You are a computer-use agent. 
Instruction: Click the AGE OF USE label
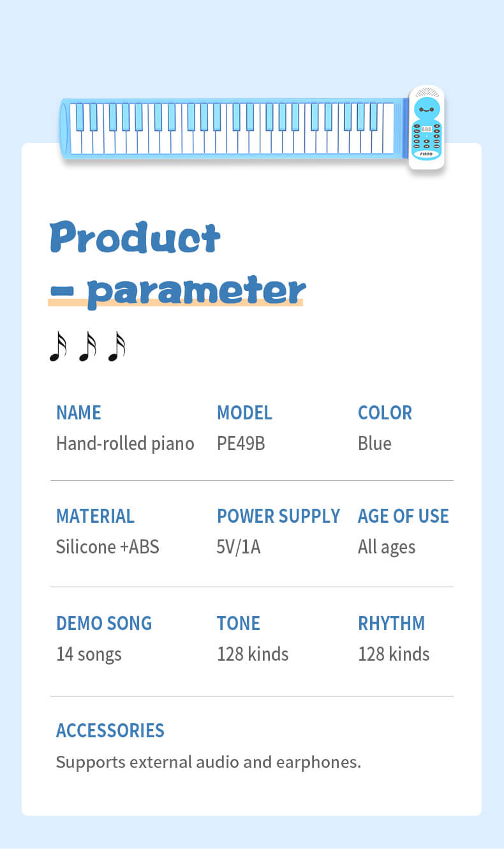tap(403, 516)
